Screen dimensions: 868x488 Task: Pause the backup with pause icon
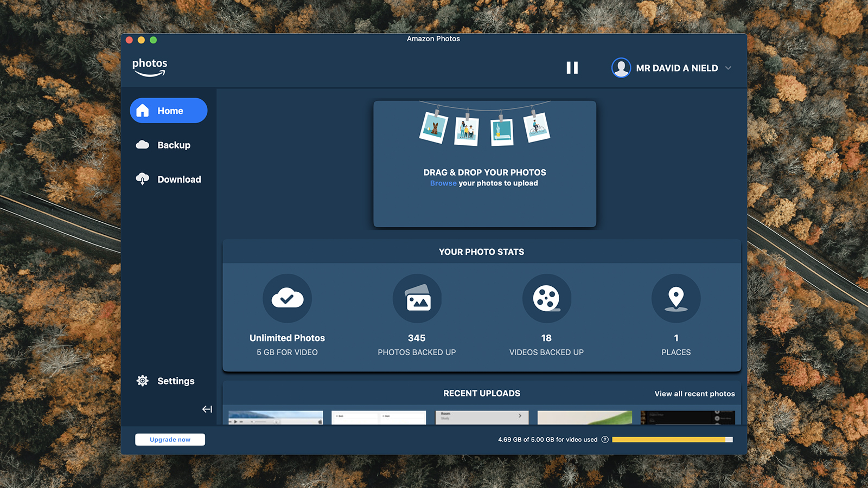click(x=572, y=68)
